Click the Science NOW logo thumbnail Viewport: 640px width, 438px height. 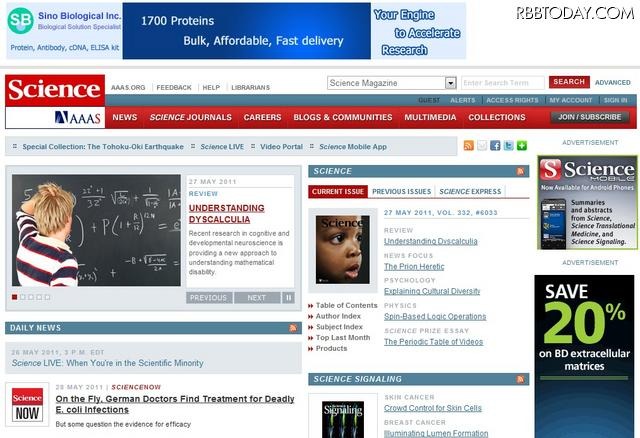tap(27, 405)
